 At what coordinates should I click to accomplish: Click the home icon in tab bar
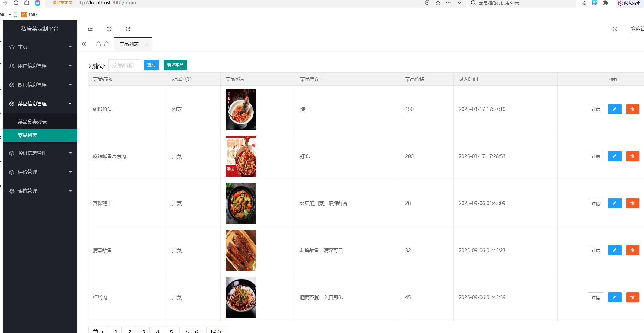tap(99, 44)
